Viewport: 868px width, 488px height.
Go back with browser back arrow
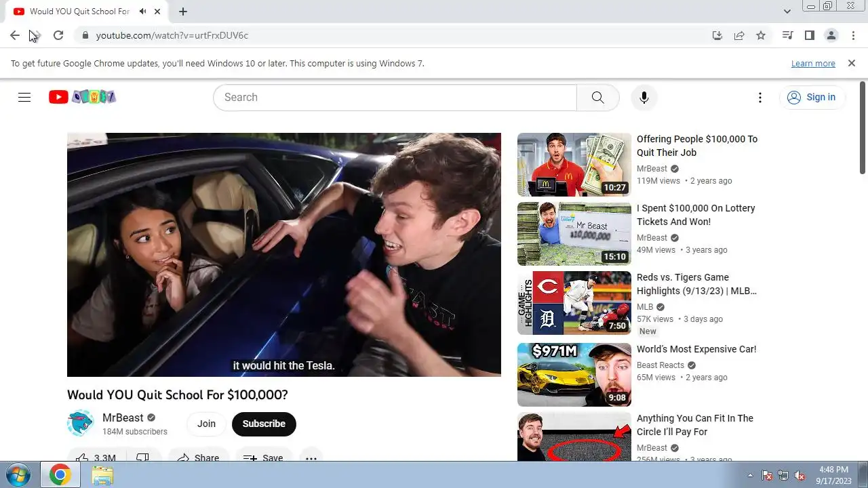point(15,35)
